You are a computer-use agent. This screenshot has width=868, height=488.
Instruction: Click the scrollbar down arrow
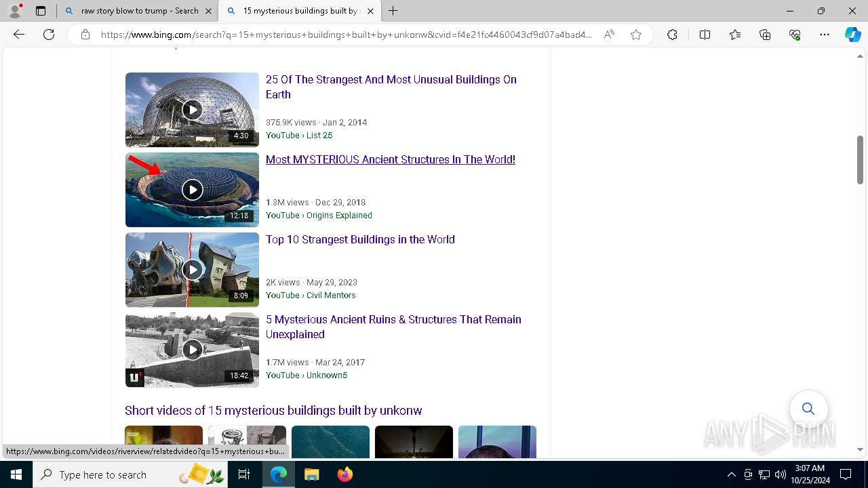click(x=861, y=449)
